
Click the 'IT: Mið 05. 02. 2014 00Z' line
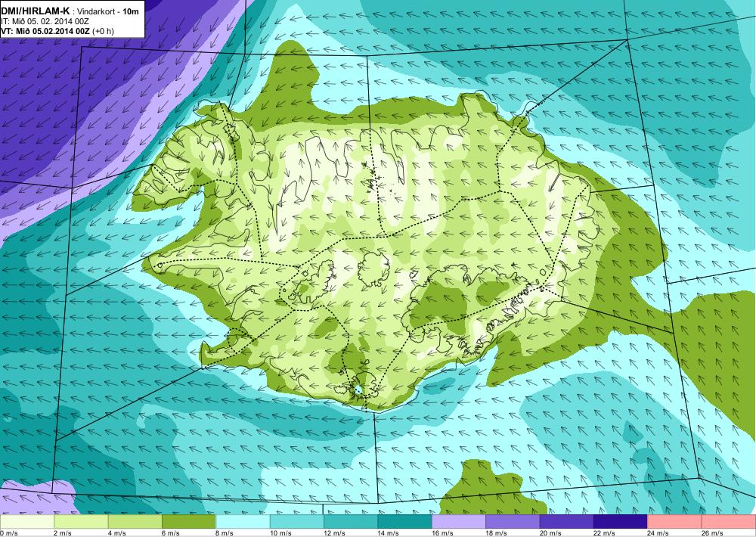coord(45,22)
